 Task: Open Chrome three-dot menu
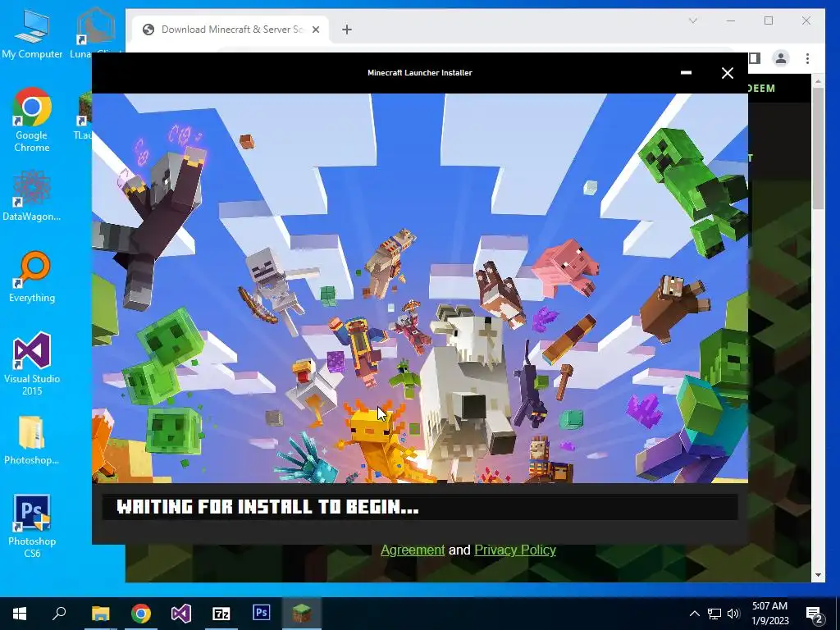click(x=807, y=58)
